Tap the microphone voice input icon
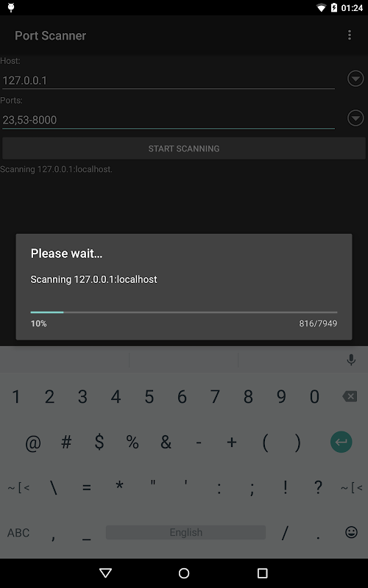This screenshot has width=368, height=588. tap(351, 359)
